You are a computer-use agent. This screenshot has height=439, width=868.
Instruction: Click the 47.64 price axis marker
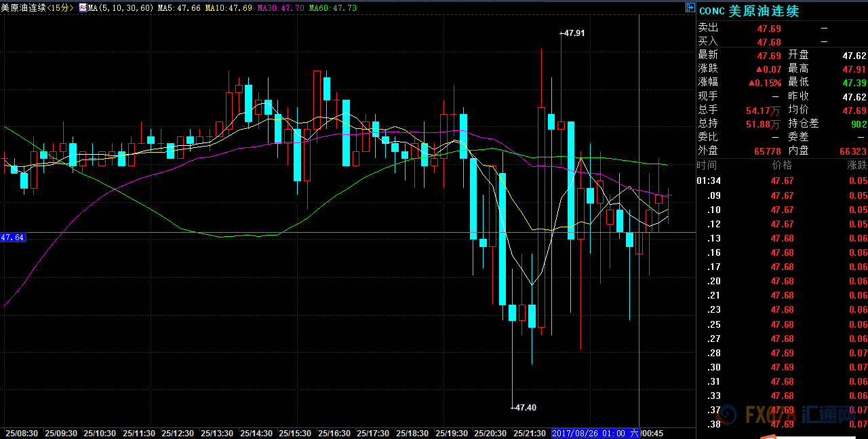coord(13,237)
